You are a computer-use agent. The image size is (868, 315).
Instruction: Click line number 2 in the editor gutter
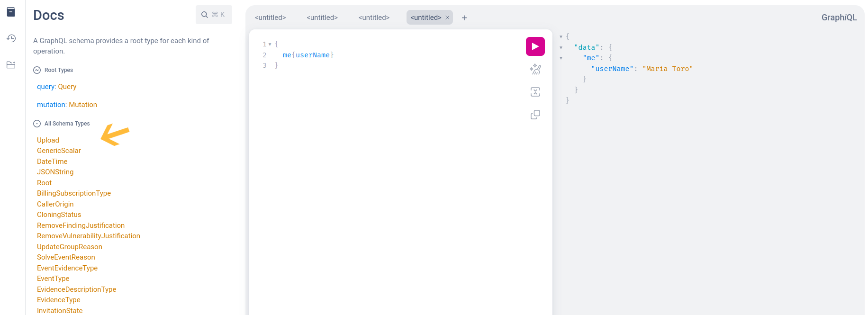pyautogui.click(x=264, y=55)
